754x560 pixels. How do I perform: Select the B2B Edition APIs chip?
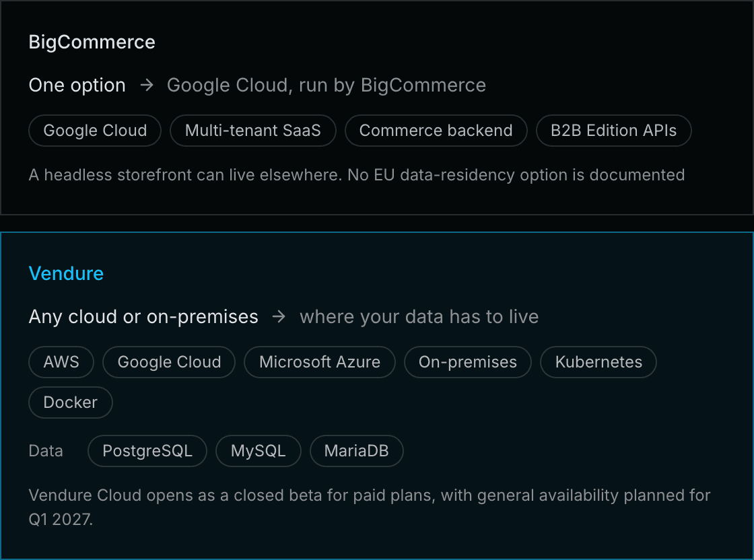pyautogui.click(x=613, y=131)
